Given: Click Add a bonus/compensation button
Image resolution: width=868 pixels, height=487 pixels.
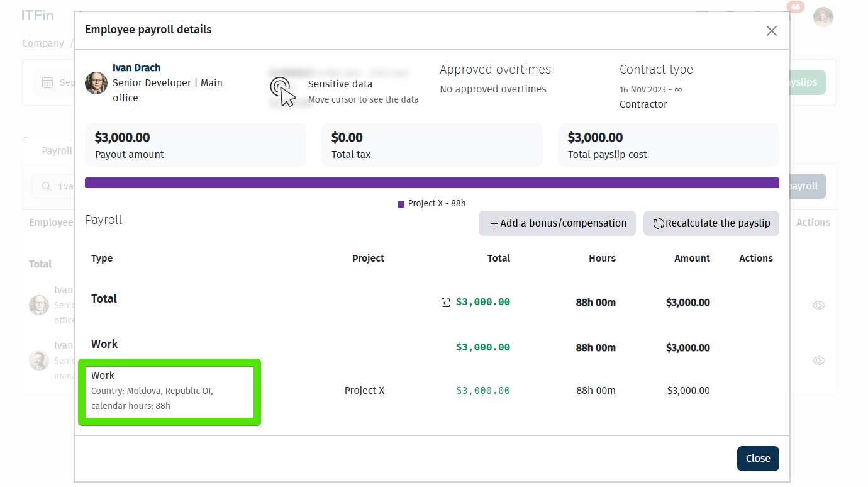Looking at the screenshot, I should click(x=557, y=223).
